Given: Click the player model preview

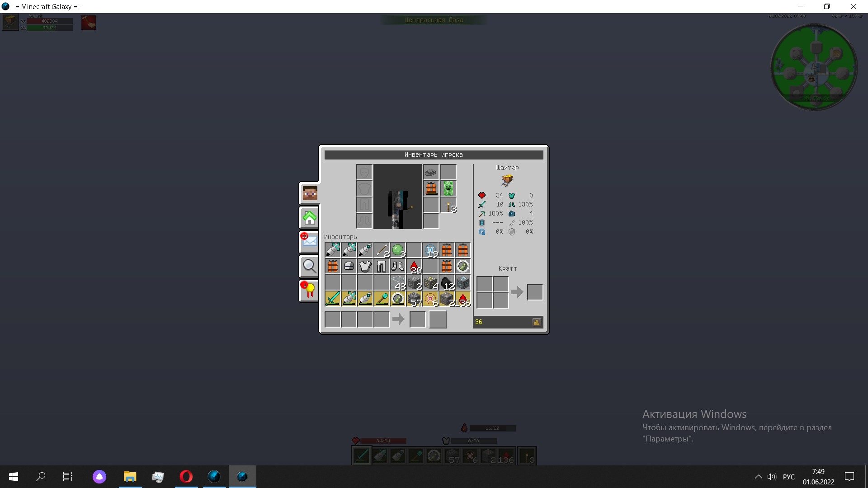Looking at the screenshot, I should point(398,197).
